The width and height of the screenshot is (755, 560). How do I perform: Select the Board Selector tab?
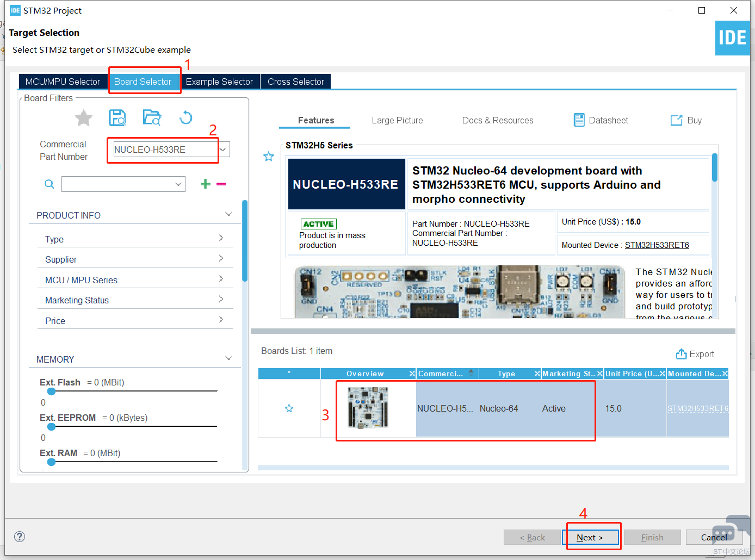[x=143, y=82]
